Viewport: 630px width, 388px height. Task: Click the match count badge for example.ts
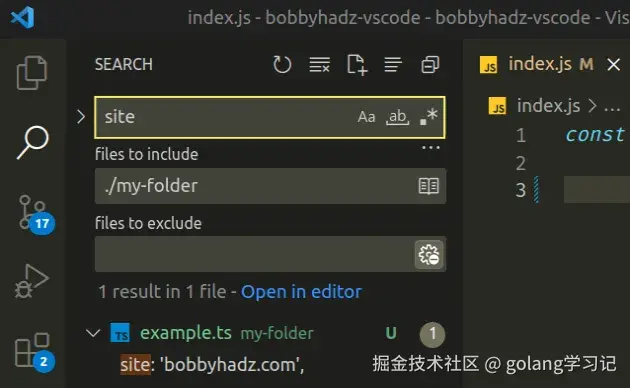pos(432,333)
